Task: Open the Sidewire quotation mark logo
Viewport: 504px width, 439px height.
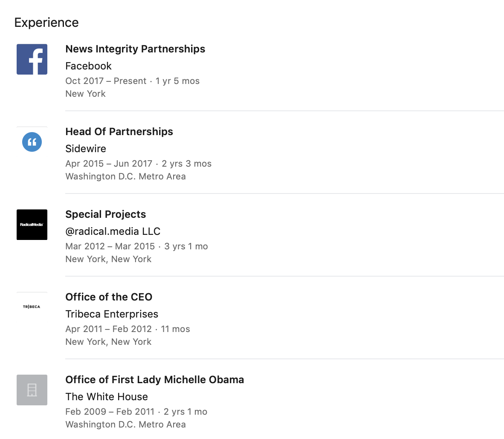Action: point(32,142)
